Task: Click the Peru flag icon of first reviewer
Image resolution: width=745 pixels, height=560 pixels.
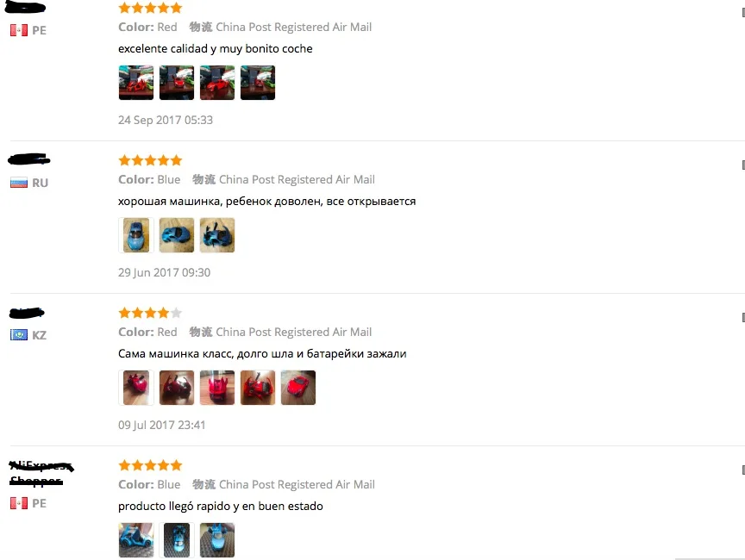Action: click(x=18, y=30)
